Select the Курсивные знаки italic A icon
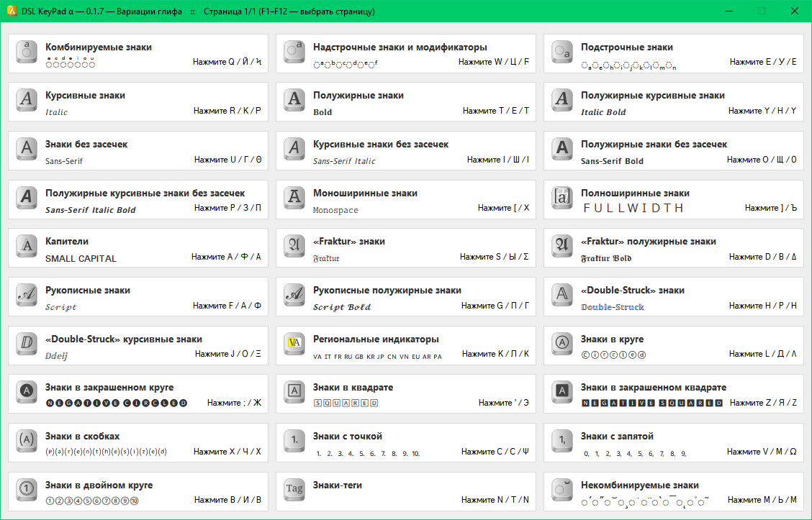Screen dimensions: 812x520 27,101
